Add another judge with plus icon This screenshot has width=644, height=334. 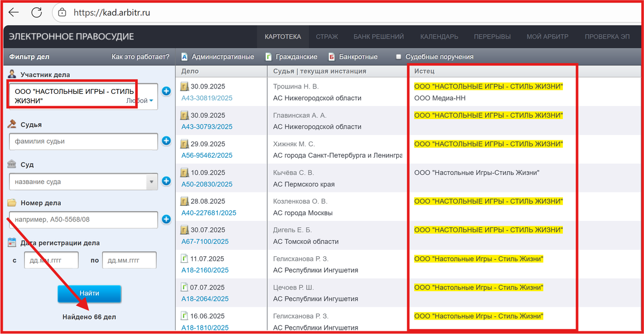tap(166, 141)
